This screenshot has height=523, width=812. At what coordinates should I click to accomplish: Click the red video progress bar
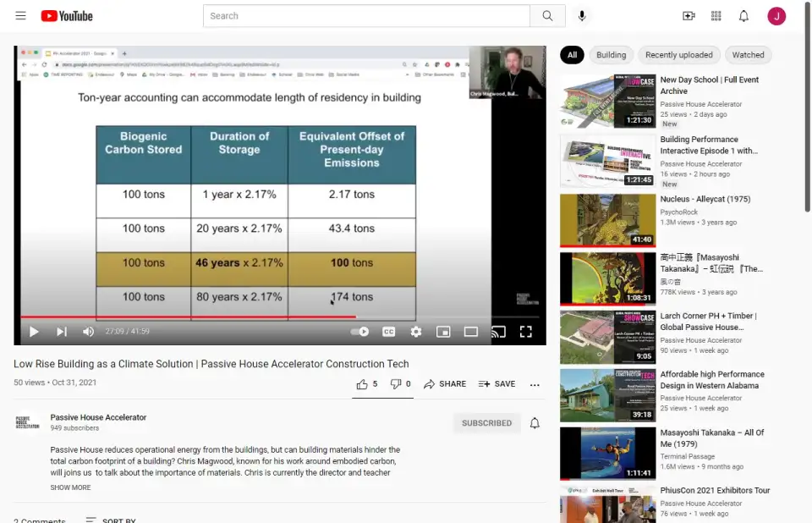[x=186, y=317]
